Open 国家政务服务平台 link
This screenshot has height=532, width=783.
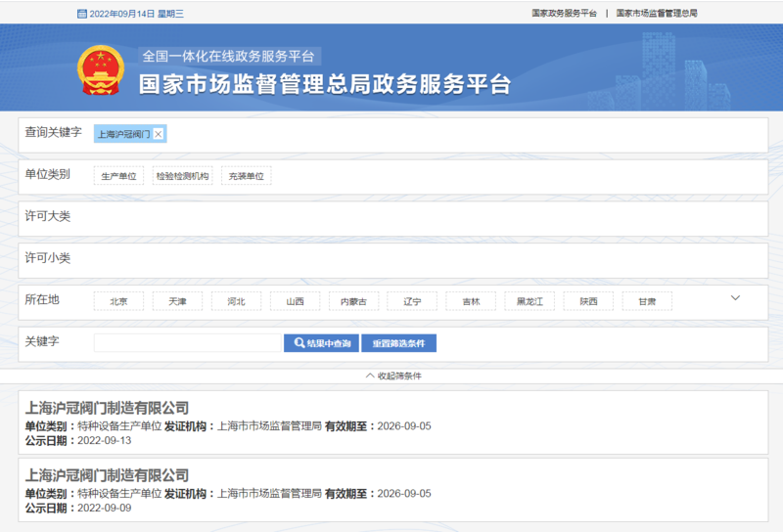click(x=564, y=14)
